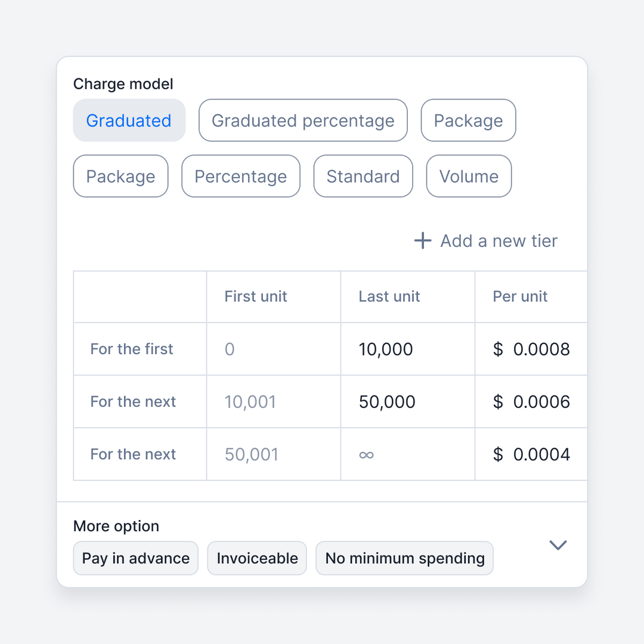Click the dollar sign next to 0.0008
This screenshot has width=644, height=644.
[499, 349]
